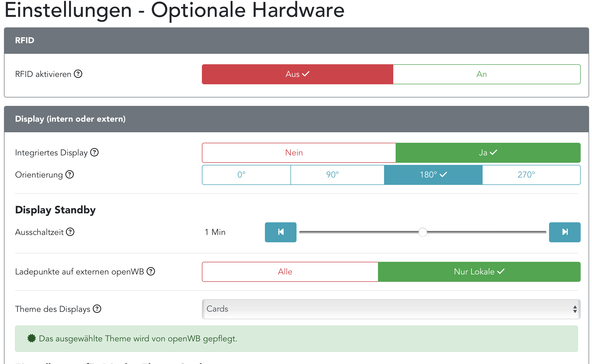Select Alle for external openWB Ladepunkte

(290, 272)
